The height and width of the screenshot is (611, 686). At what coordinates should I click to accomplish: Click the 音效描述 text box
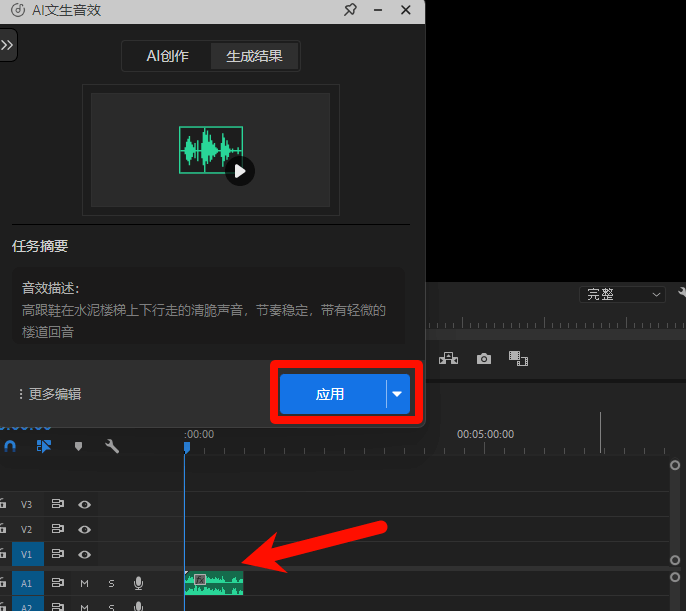tap(208, 306)
